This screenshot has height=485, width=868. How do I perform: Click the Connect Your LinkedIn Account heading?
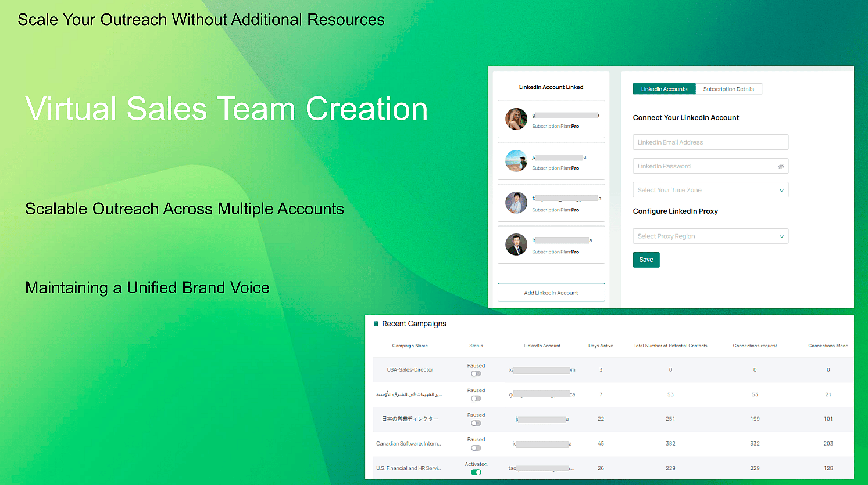(x=686, y=118)
